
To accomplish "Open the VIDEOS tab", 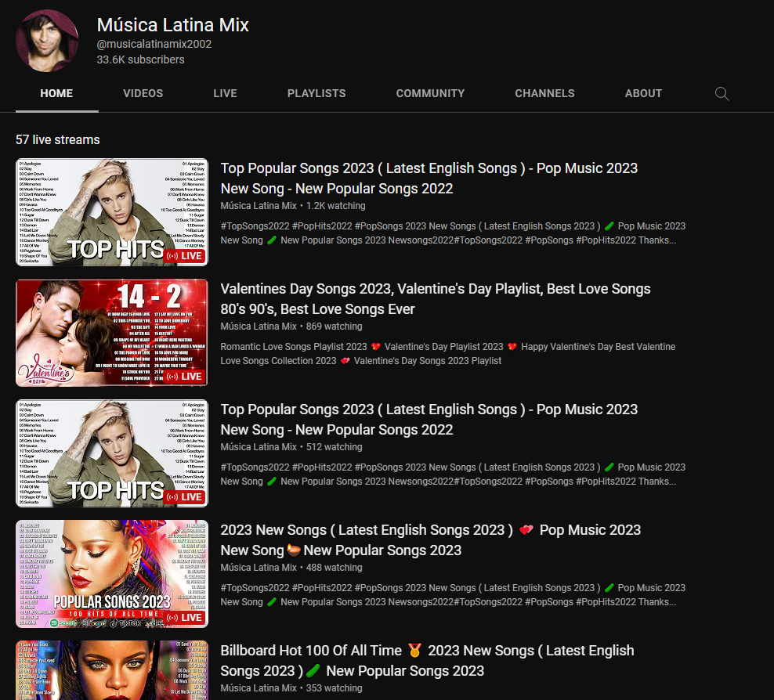I will click(143, 93).
